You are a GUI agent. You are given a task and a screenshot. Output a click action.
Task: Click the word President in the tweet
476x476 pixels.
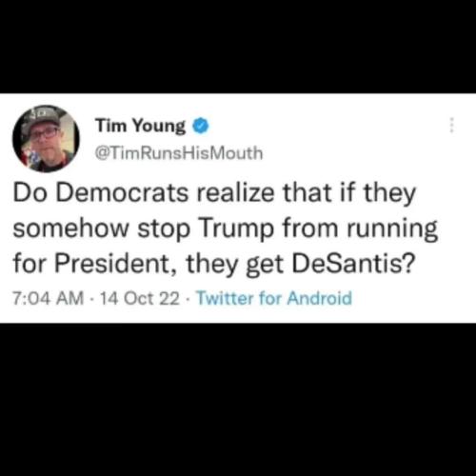pos(112,264)
